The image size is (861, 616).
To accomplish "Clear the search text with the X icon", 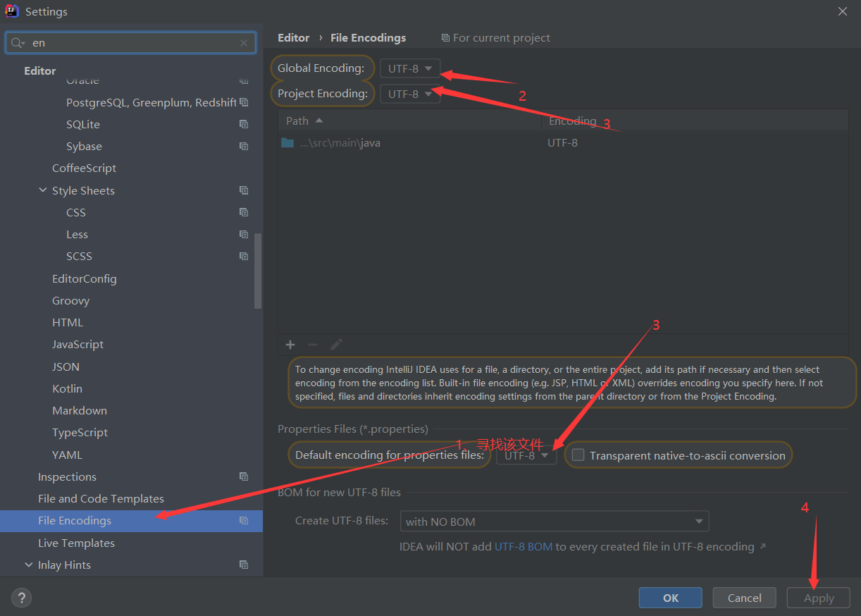I will (244, 43).
